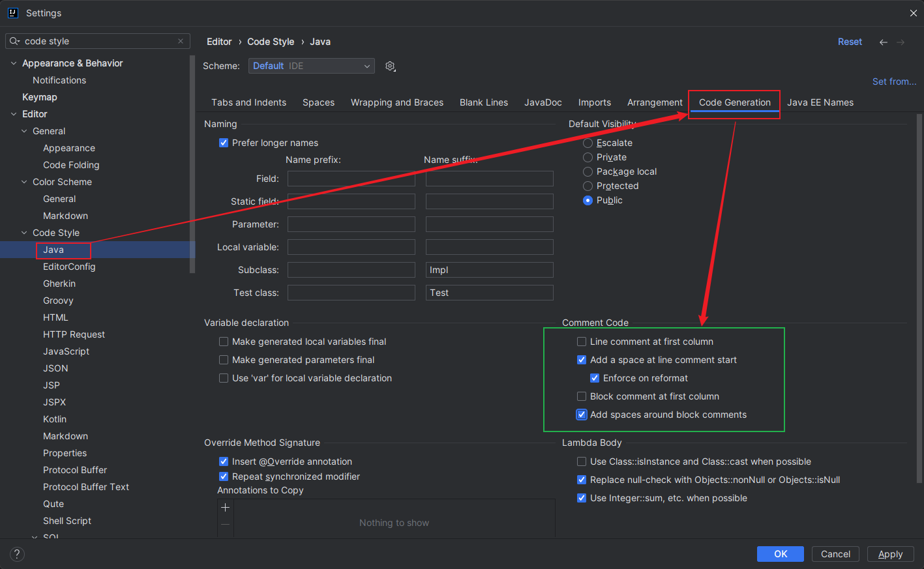The height and width of the screenshot is (569, 924).
Task: Click the forward navigation arrow
Action: [901, 42]
